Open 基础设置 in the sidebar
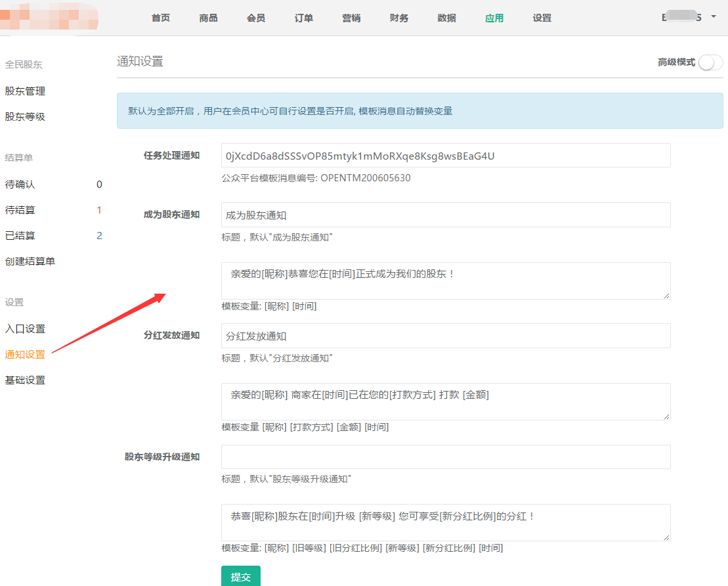The width and height of the screenshot is (728, 586). (26, 380)
